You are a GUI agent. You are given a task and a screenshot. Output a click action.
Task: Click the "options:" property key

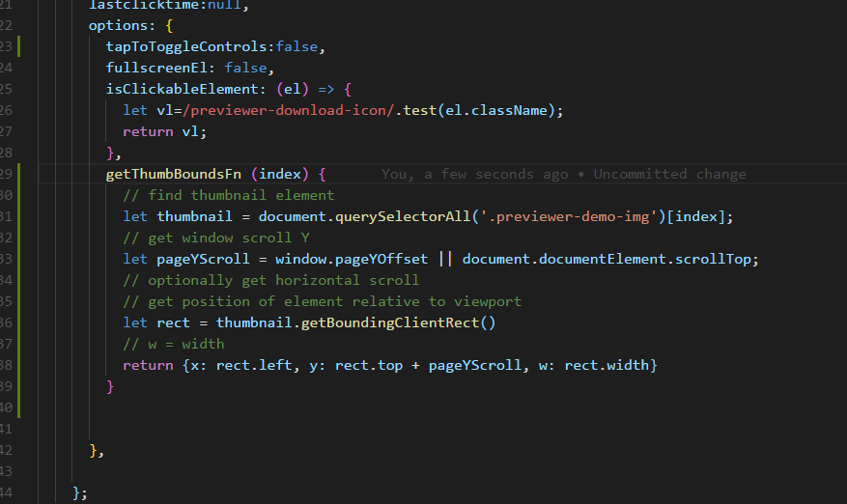(x=122, y=25)
